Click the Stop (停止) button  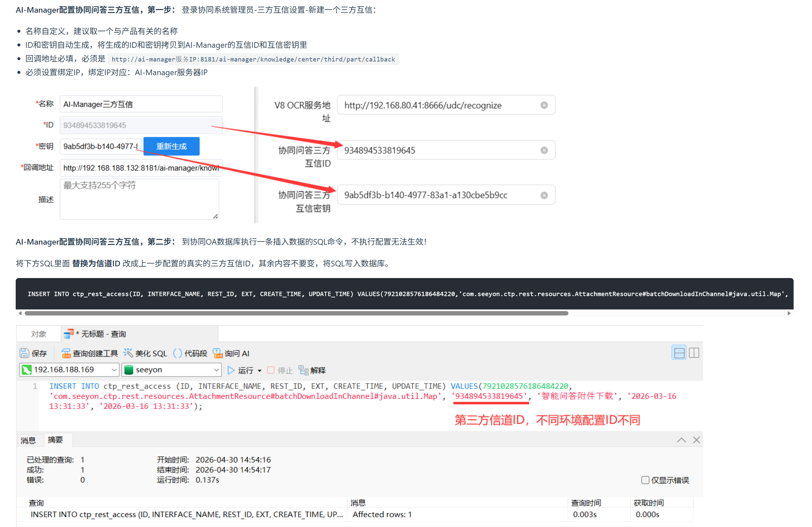[280, 370]
